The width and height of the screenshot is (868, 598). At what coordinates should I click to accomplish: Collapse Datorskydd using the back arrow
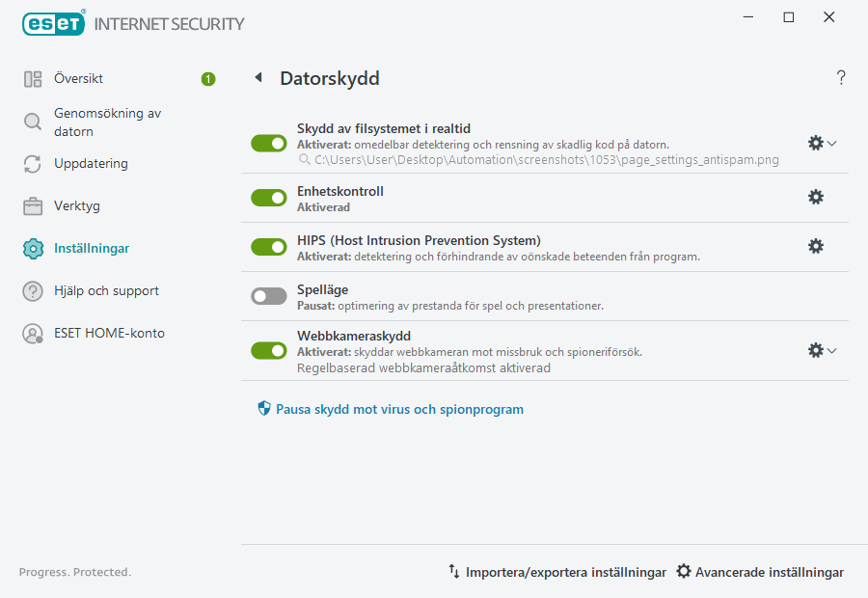pyautogui.click(x=258, y=77)
